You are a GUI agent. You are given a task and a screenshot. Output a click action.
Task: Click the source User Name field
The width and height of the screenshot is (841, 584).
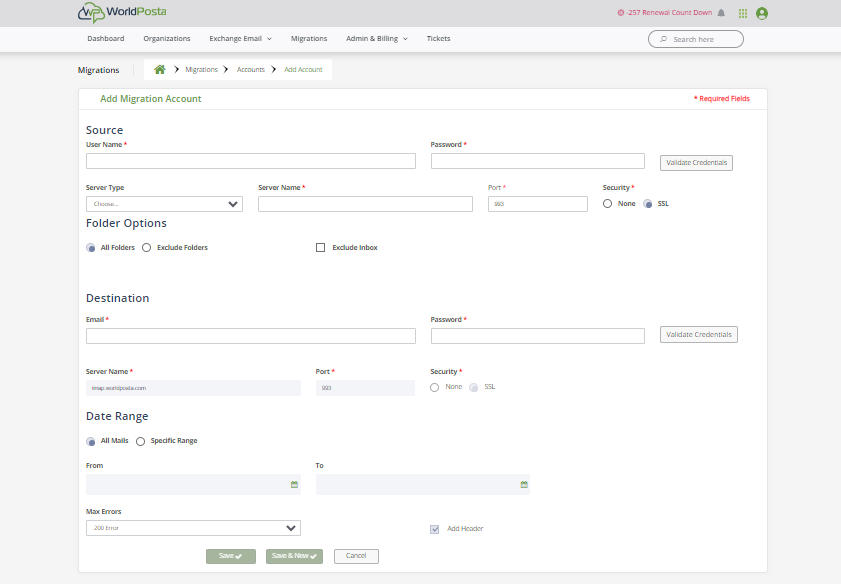tap(250, 161)
